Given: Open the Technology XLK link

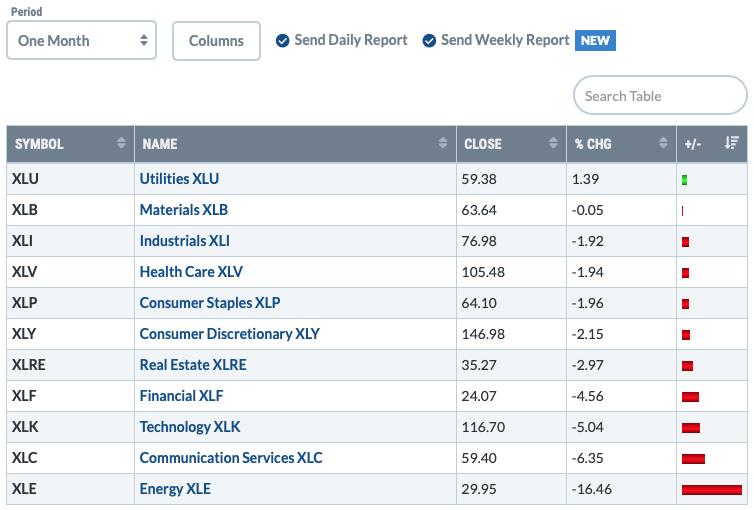Looking at the screenshot, I should click(x=190, y=427).
